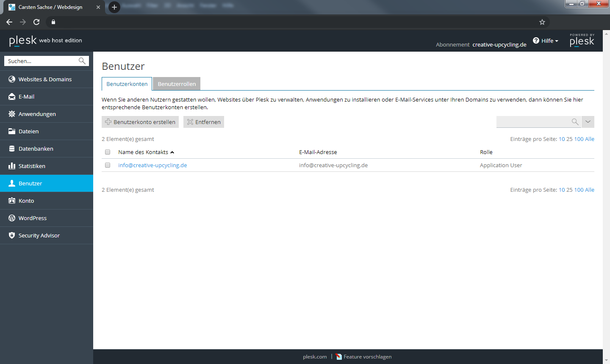This screenshot has height=364, width=610.
Task: Click the user list search magnifier icon
Action: point(575,122)
